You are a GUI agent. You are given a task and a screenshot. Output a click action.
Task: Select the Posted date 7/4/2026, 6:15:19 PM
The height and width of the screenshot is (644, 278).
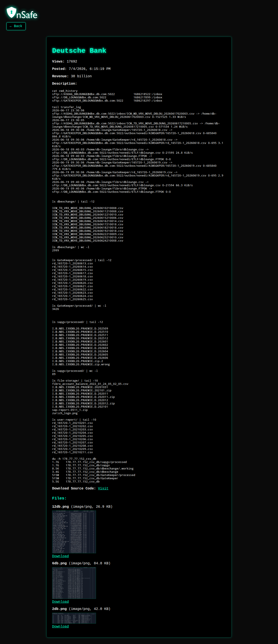[89, 69]
